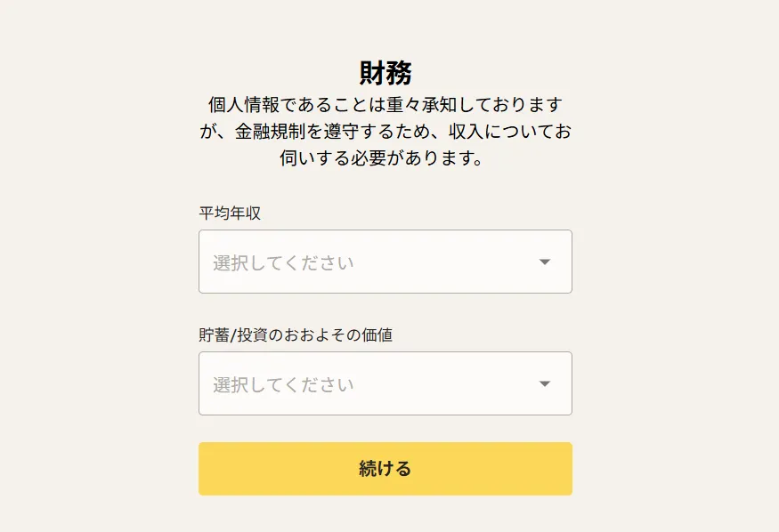
Task: Click the yellow Continue button labeled 続ける
Action: (385, 468)
